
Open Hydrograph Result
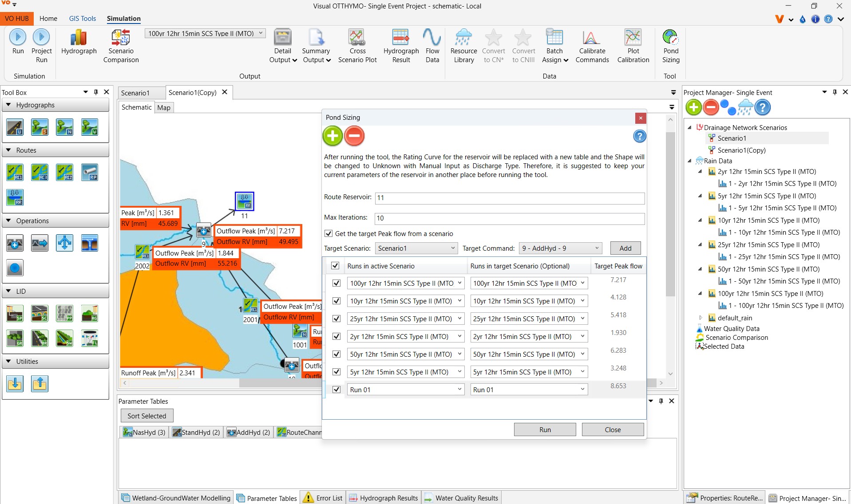(x=401, y=46)
